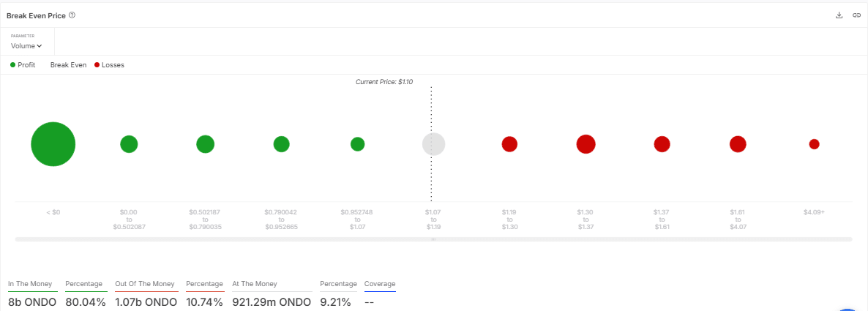Select the small red bubble for $4.09+

click(814, 144)
